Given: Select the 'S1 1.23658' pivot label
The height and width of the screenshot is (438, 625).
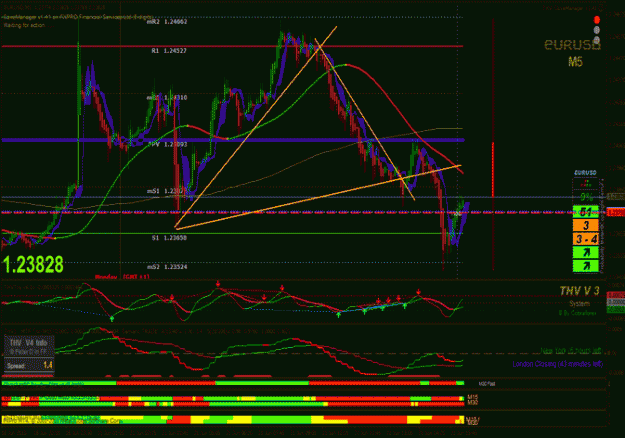Looking at the screenshot, I should point(169,238).
